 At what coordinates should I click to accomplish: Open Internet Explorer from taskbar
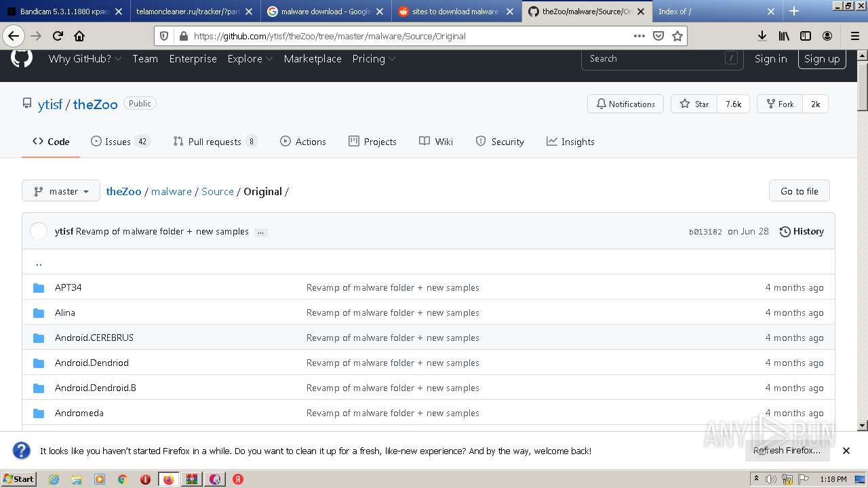54,479
